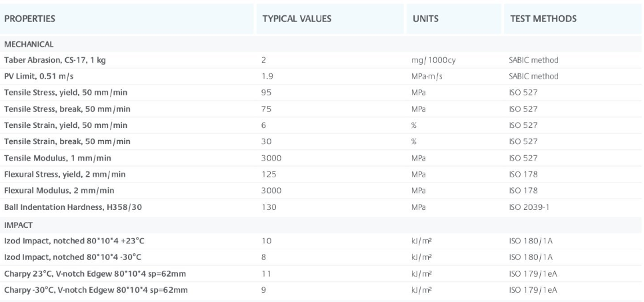
Task: Select the UNITS column header
Action: coord(425,19)
